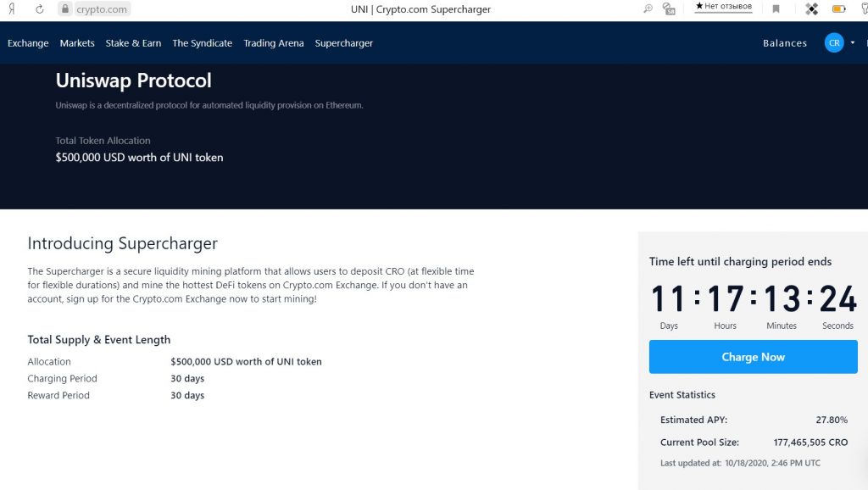The width and height of the screenshot is (868, 490).
Task: Click the 'Reward Period' row label
Action: 58,395
